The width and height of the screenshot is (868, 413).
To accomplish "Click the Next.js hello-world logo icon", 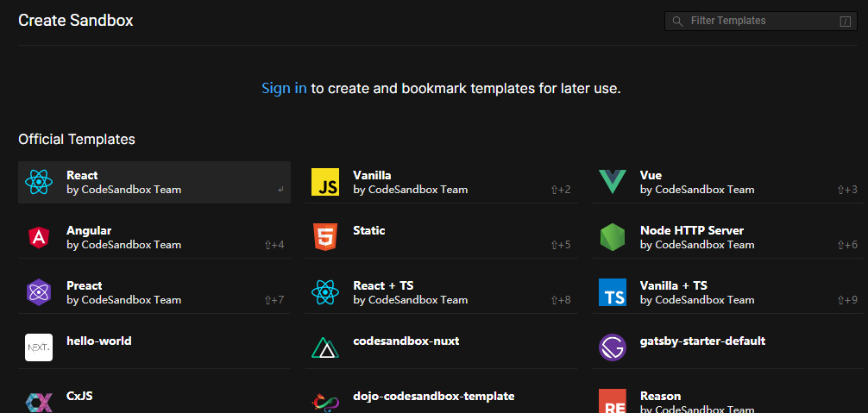I will tap(39, 347).
